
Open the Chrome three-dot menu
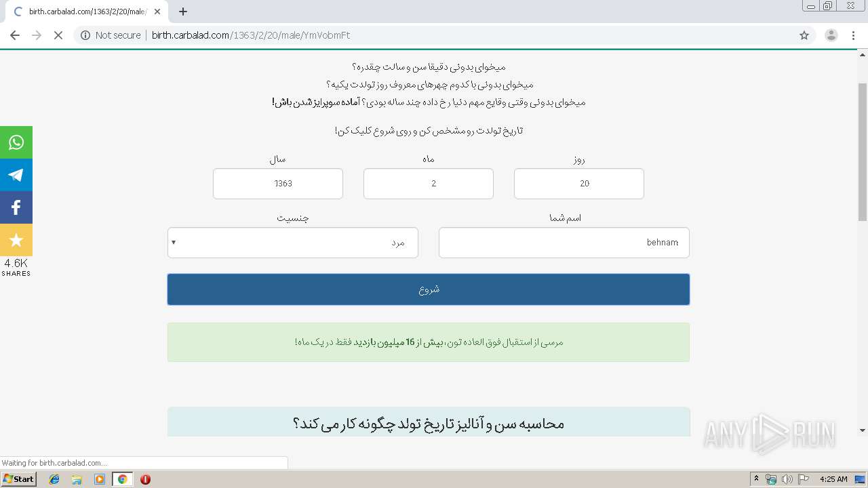tap(854, 35)
